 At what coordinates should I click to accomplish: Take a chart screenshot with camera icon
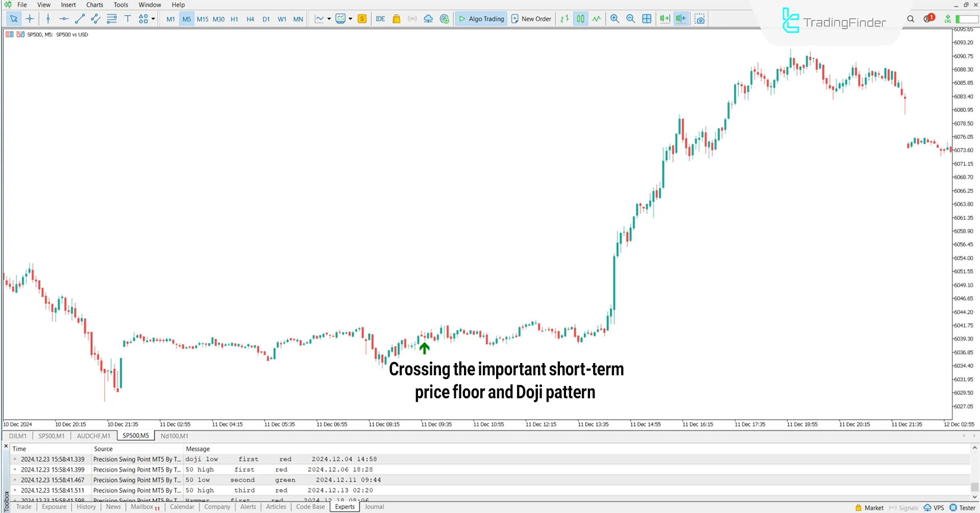click(x=700, y=18)
